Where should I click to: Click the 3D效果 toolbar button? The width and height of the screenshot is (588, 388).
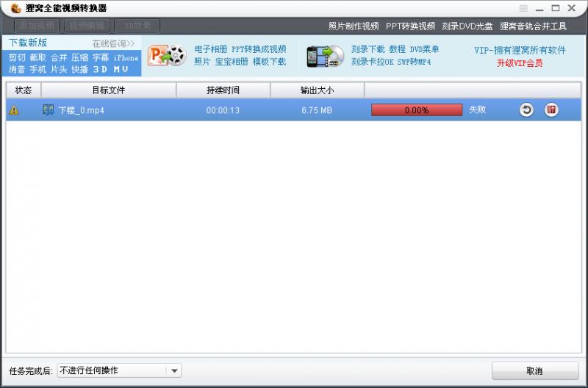[x=137, y=26]
